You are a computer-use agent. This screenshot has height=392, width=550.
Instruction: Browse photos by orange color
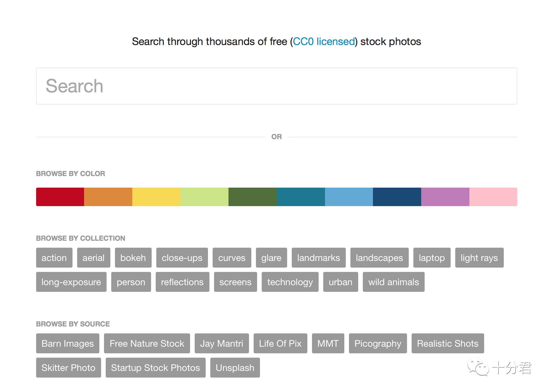[108, 197]
